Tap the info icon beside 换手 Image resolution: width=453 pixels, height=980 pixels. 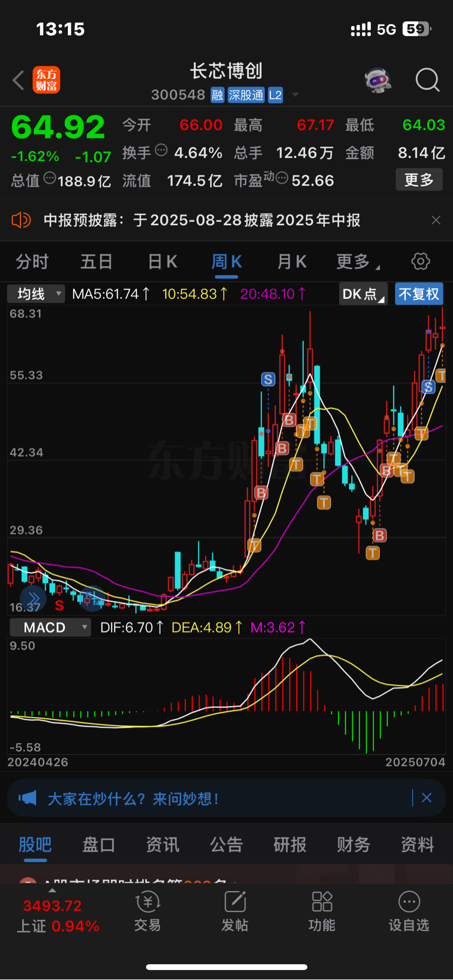pyautogui.click(x=161, y=150)
